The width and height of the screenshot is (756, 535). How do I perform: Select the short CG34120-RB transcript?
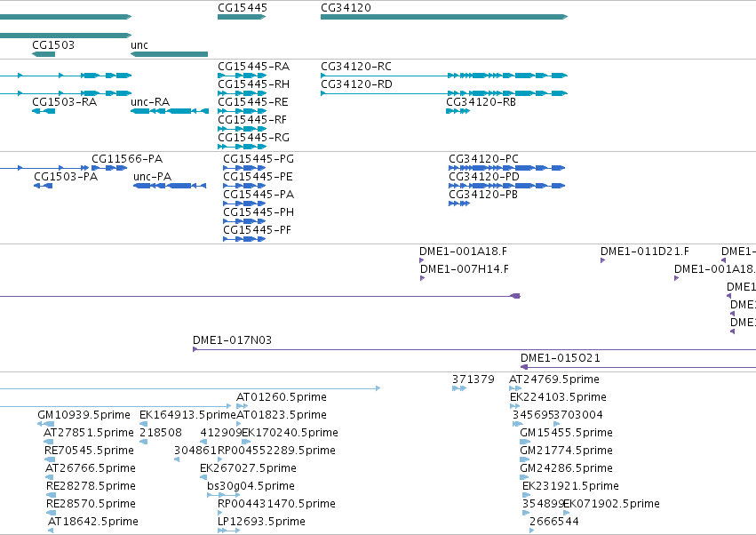click(x=458, y=111)
